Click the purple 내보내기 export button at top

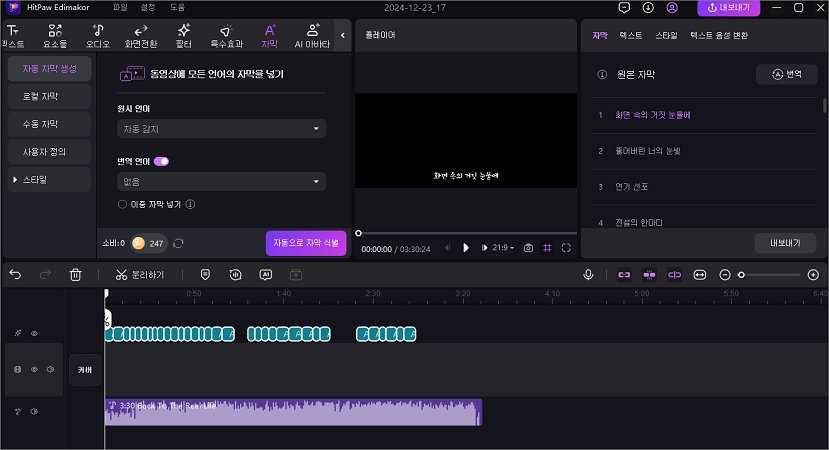(x=729, y=8)
